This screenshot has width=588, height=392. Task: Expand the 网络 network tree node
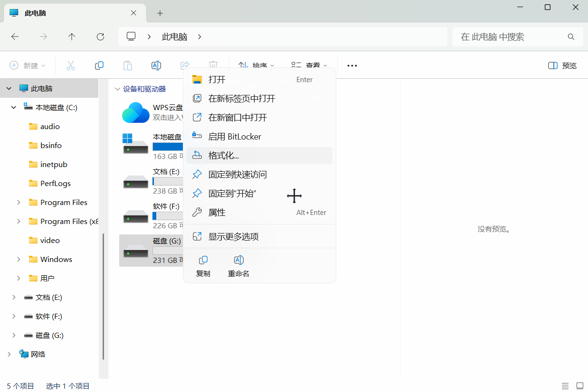9,355
